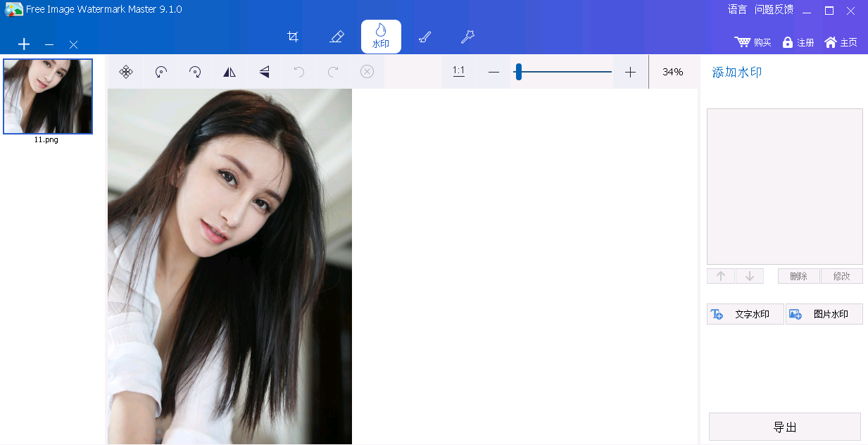Move watermark down with arrow button
868x445 pixels.
coord(750,276)
